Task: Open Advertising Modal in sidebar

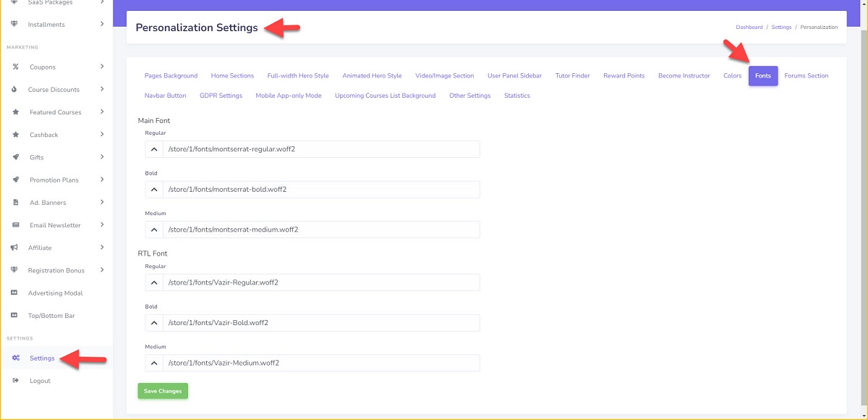Action: pos(55,293)
